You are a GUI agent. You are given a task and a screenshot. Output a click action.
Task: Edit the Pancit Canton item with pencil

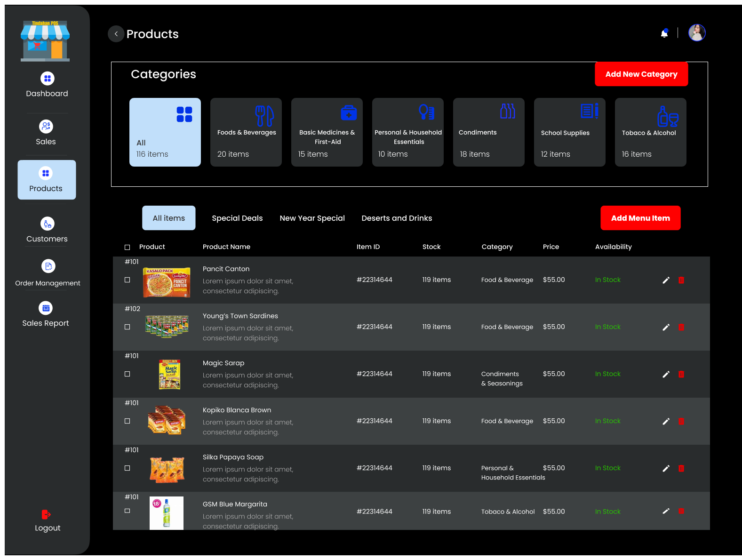click(x=666, y=280)
